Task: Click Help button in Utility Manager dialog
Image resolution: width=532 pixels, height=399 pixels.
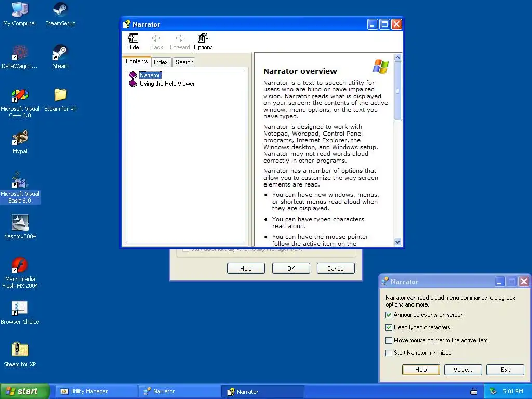Action: pyautogui.click(x=246, y=269)
